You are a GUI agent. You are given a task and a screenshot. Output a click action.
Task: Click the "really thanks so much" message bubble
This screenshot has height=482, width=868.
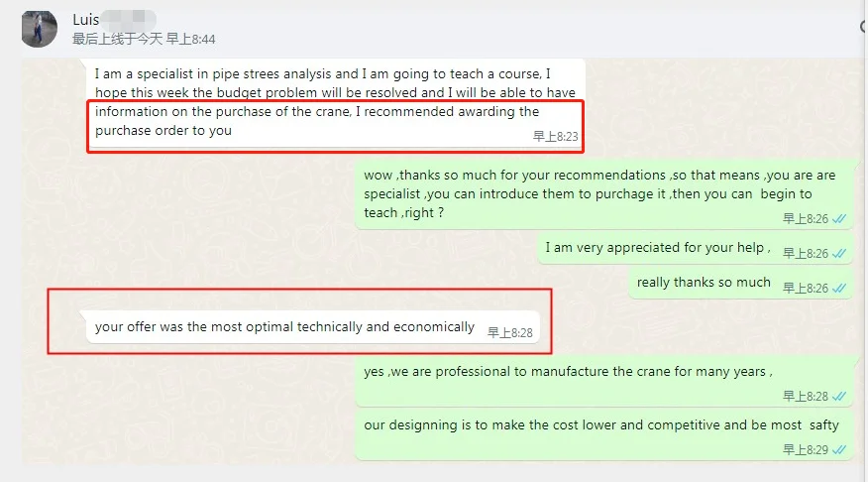(704, 283)
